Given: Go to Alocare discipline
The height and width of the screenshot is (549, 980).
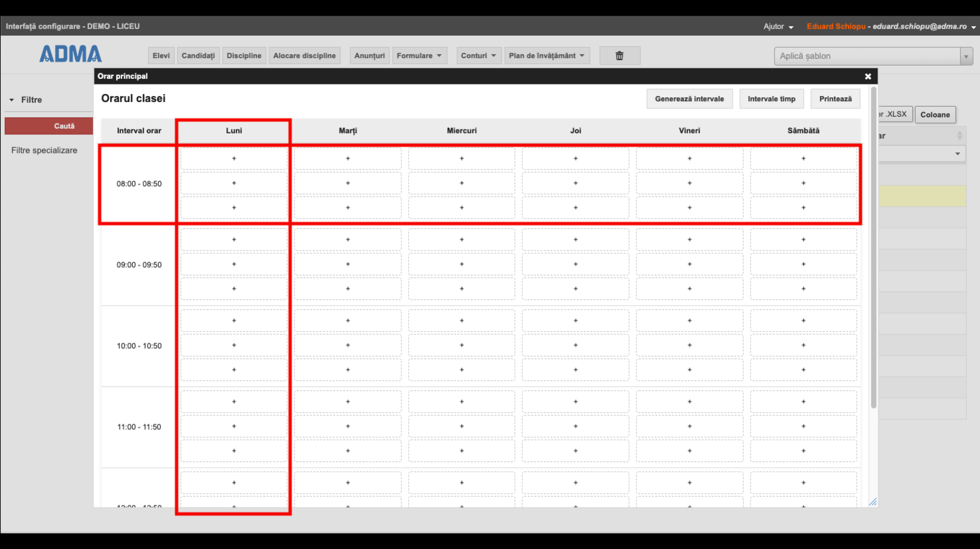Looking at the screenshot, I should (x=304, y=56).
